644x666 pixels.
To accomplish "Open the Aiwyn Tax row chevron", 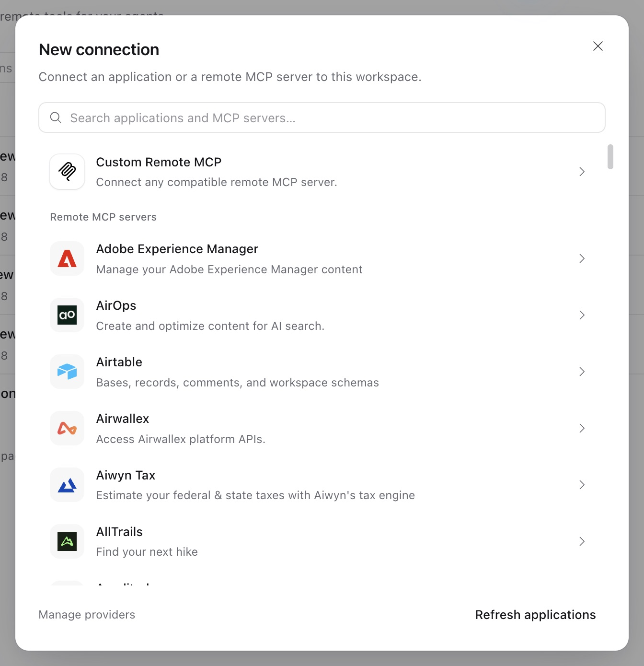I will pos(582,485).
